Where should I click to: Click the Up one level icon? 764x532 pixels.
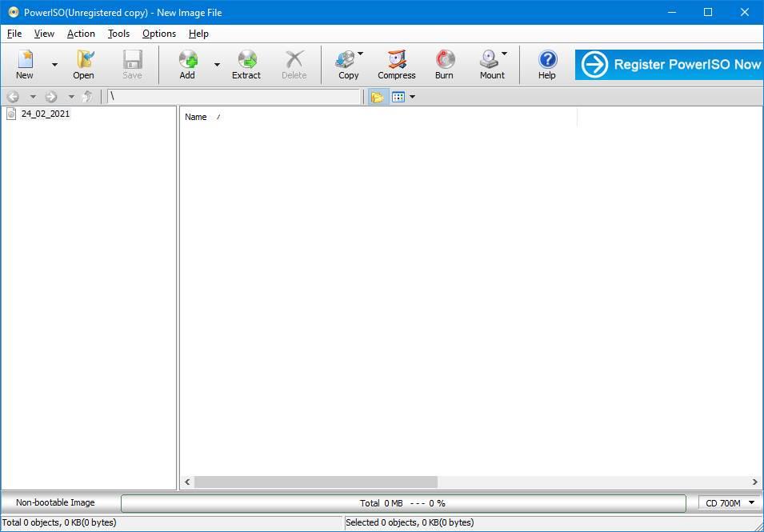point(88,97)
